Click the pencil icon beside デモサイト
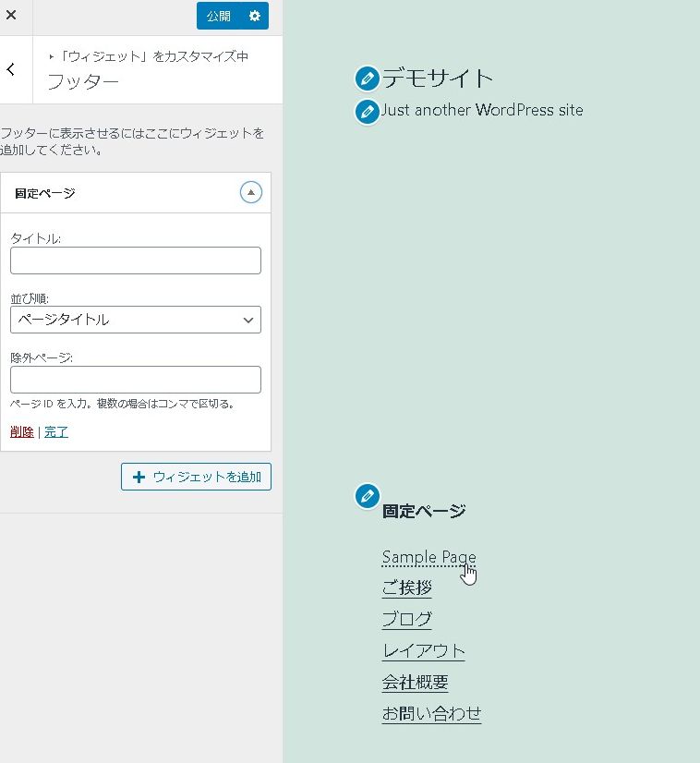The image size is (700, 763). [x=367, y=78]
